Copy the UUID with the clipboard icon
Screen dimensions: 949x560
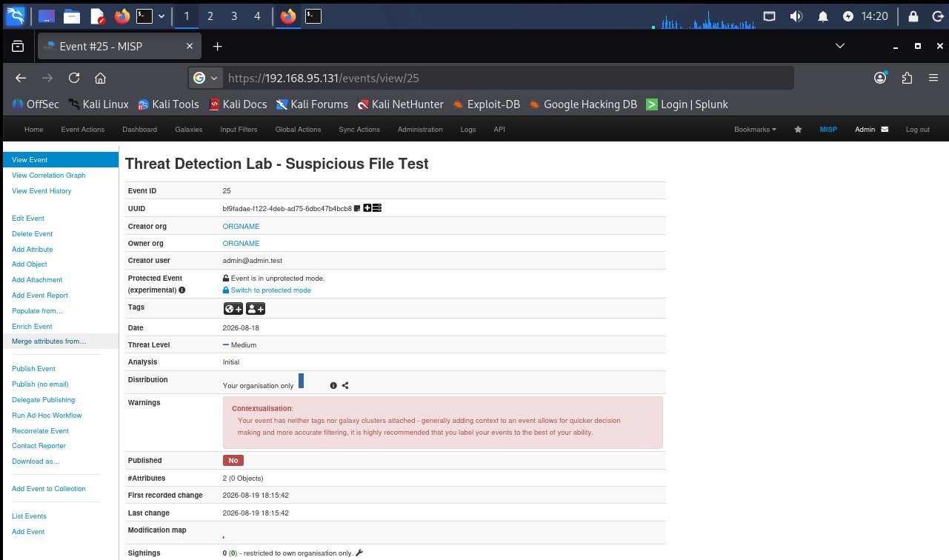357,208
